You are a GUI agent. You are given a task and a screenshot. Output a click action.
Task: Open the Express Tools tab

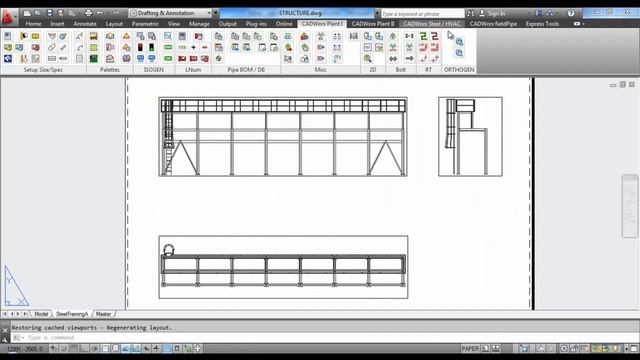(542, 24)
